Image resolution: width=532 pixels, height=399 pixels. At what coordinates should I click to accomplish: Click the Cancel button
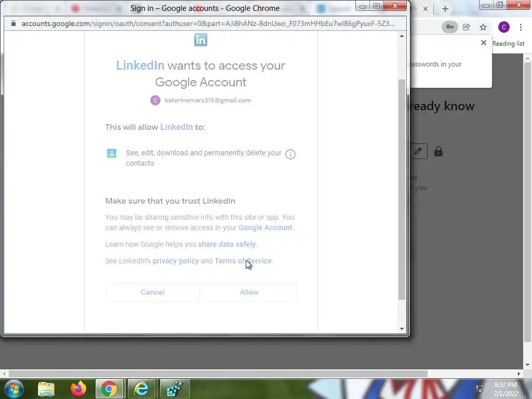click(x=152, y=292)
